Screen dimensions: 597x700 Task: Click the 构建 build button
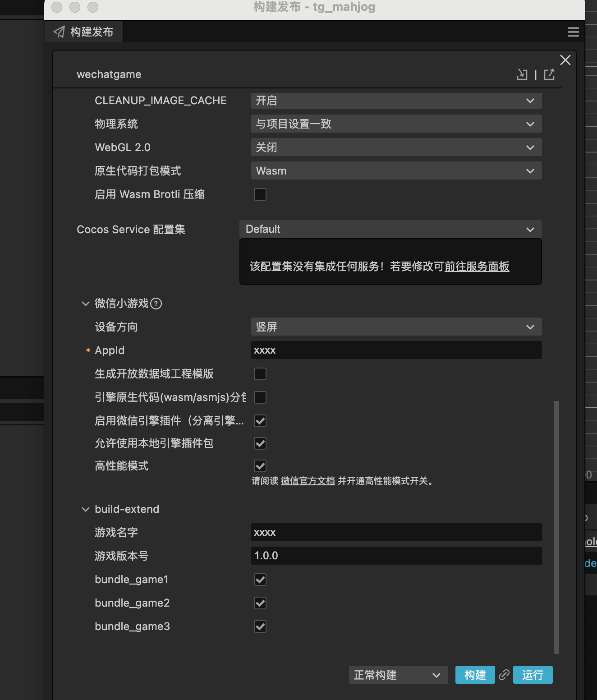click(x=475, y=675)
